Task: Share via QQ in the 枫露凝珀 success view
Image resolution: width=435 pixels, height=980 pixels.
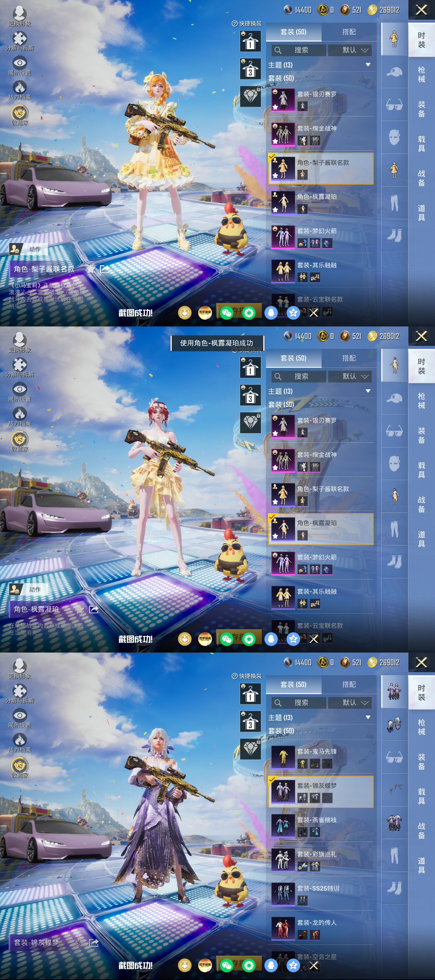Action: point(271,639)
